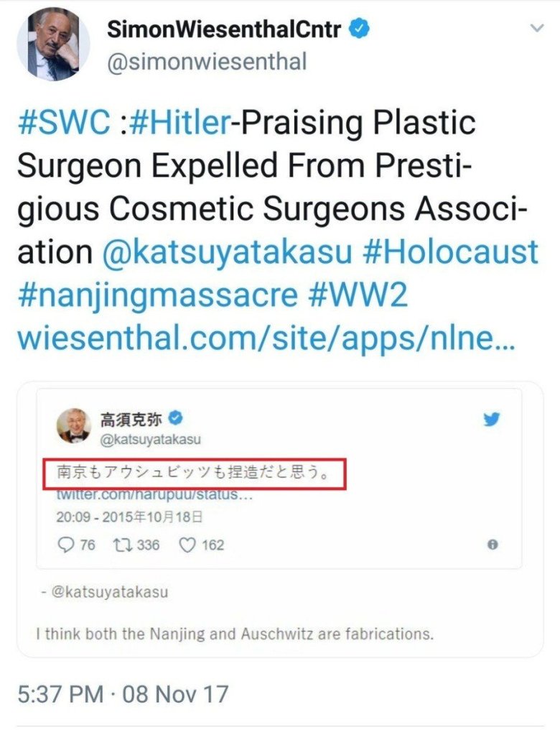
Task: Click the embedded tweet's avatar photo
Action: [74, 425]
